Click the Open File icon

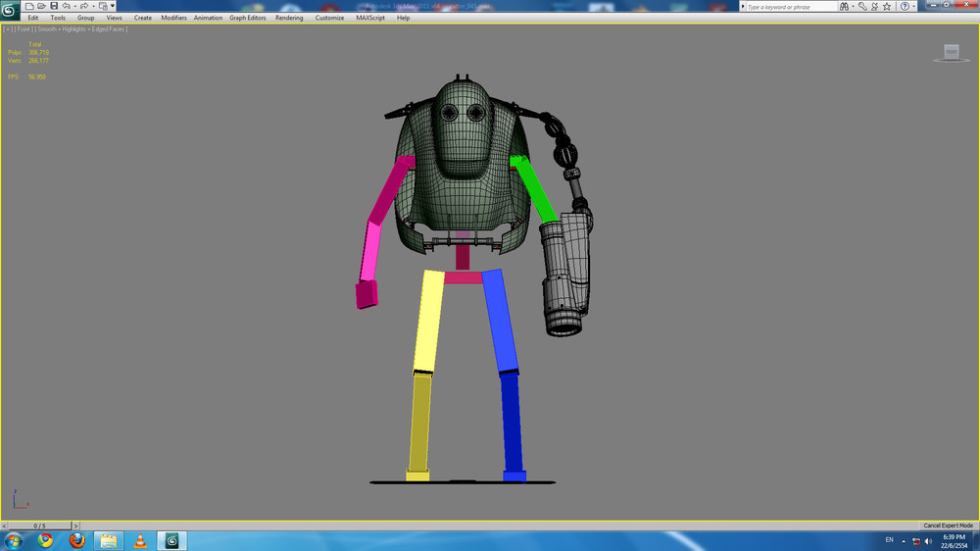42,6
